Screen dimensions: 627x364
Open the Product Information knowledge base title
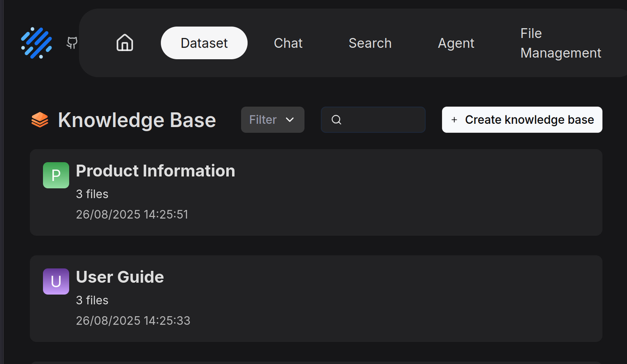click(x=155, y=171)
